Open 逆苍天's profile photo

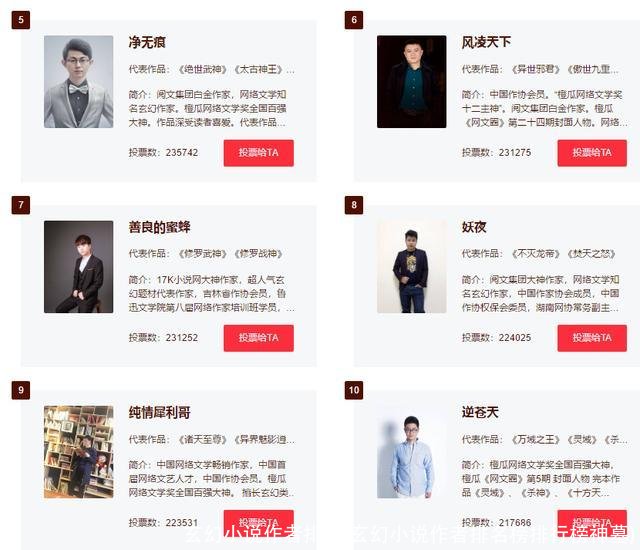click(411, 452)
